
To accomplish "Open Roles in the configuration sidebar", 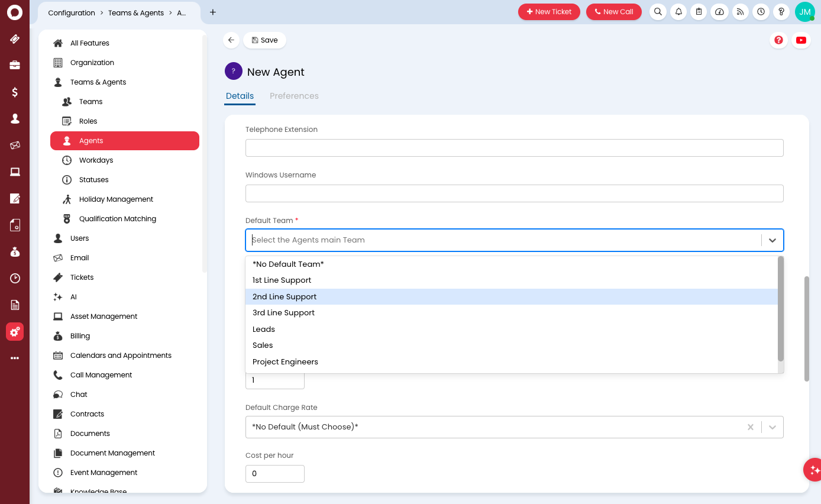I will click(125, 121).
